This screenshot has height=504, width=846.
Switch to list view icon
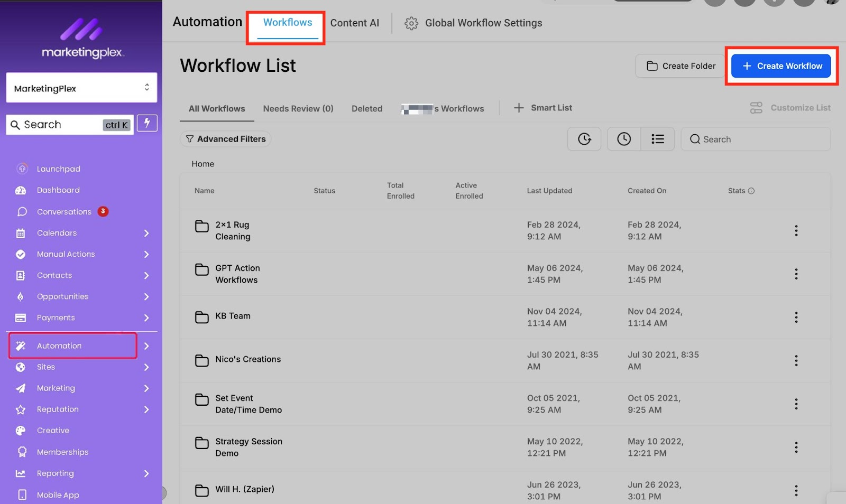pos(658,139)
